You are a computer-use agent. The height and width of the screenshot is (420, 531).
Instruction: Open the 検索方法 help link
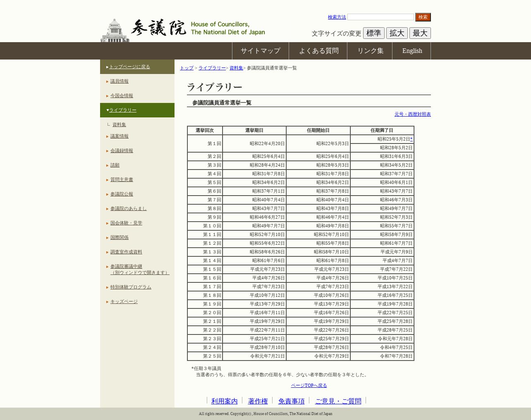[x=337, y=17]
